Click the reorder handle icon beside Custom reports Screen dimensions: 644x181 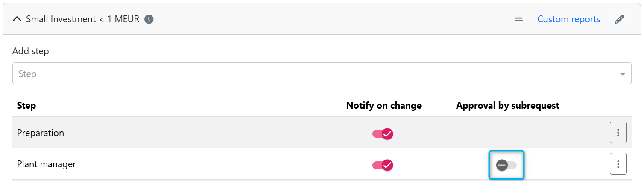tap(518, 19)
